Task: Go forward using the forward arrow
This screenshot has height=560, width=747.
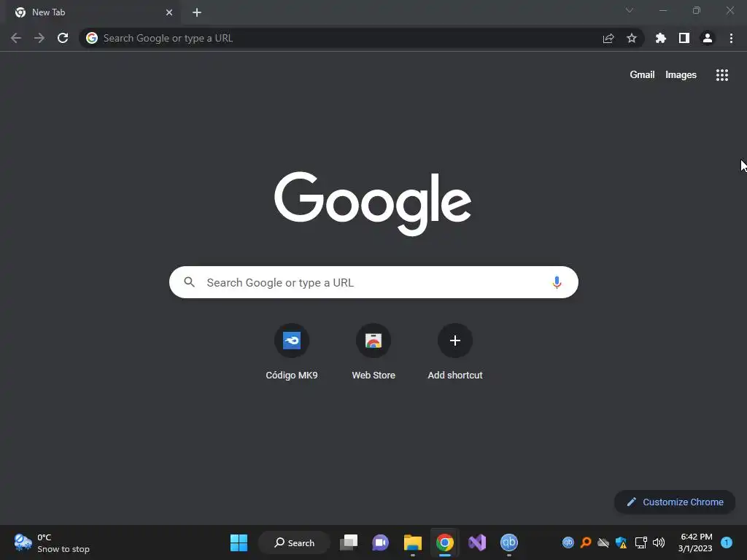Action: [39, 38]
